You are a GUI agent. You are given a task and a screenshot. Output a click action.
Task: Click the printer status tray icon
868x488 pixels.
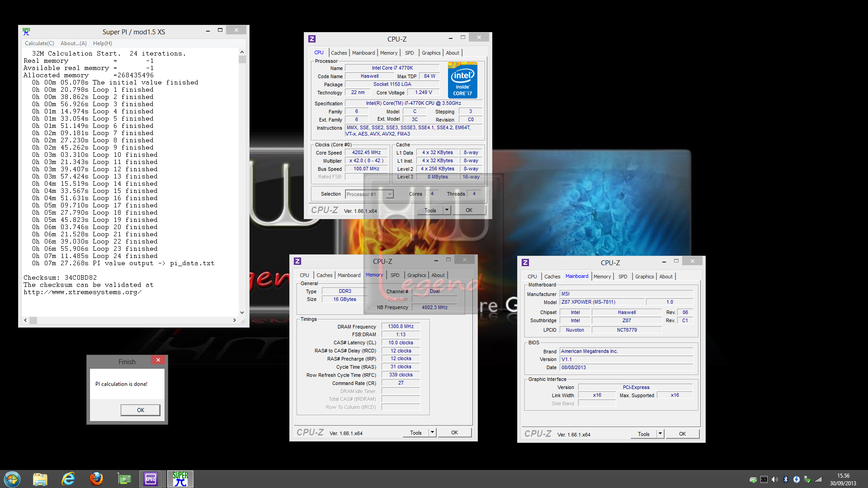[753, 479]
